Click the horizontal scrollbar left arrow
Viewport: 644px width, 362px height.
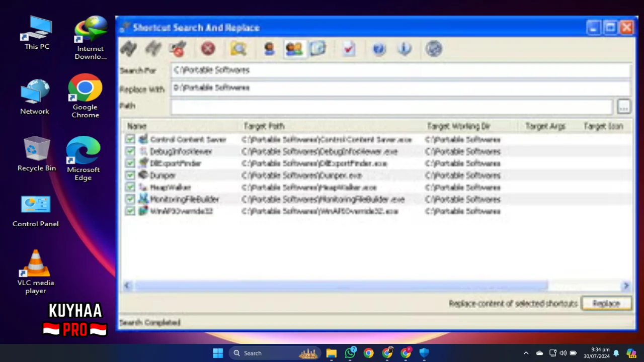click(x=127, y=286)
